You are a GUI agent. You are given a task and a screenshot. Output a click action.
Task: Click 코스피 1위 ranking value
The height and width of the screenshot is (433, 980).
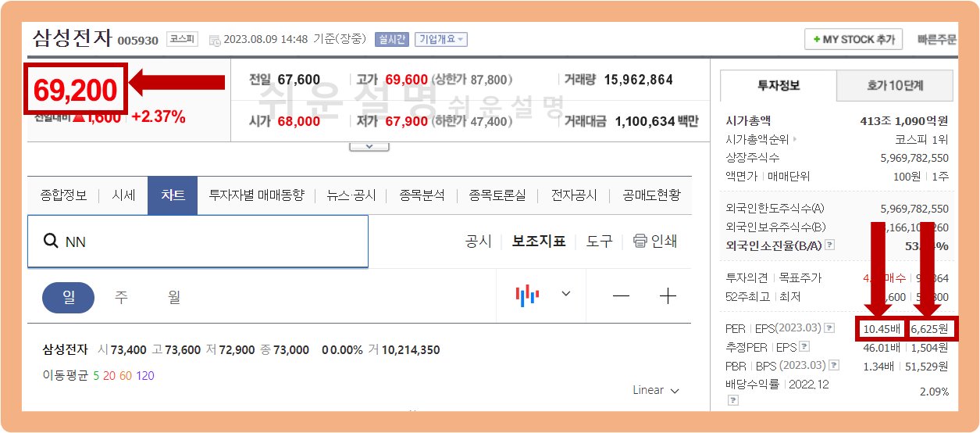[922, 139]
